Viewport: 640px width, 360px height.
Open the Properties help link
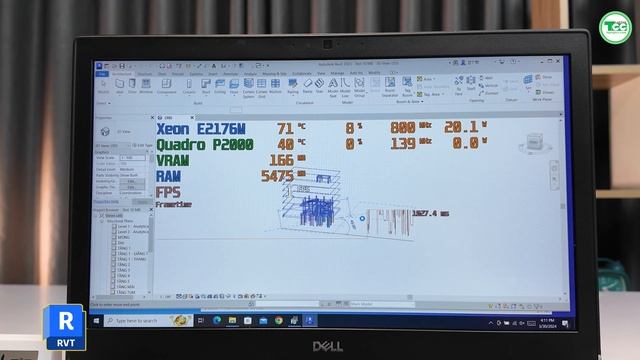tap(106, 202)
